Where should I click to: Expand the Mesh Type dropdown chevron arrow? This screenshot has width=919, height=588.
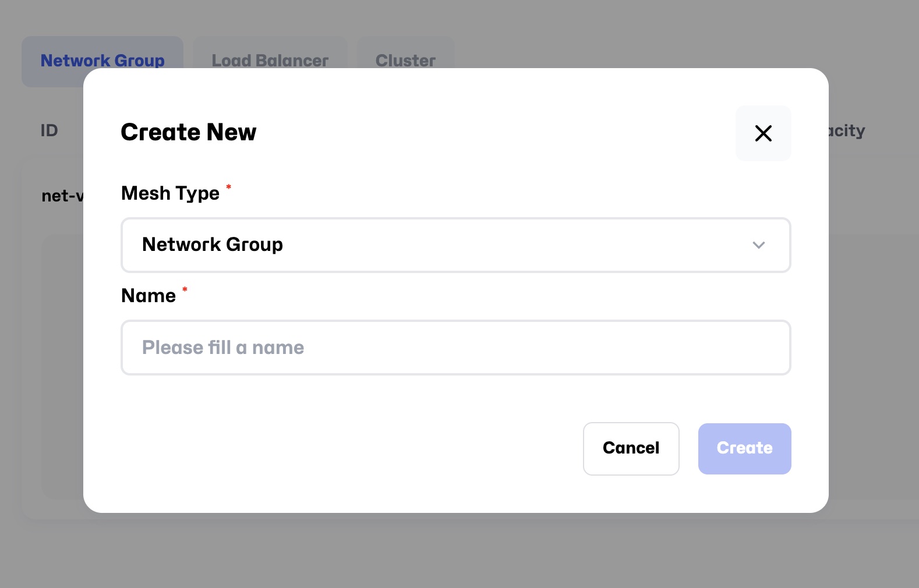(758, 245)
